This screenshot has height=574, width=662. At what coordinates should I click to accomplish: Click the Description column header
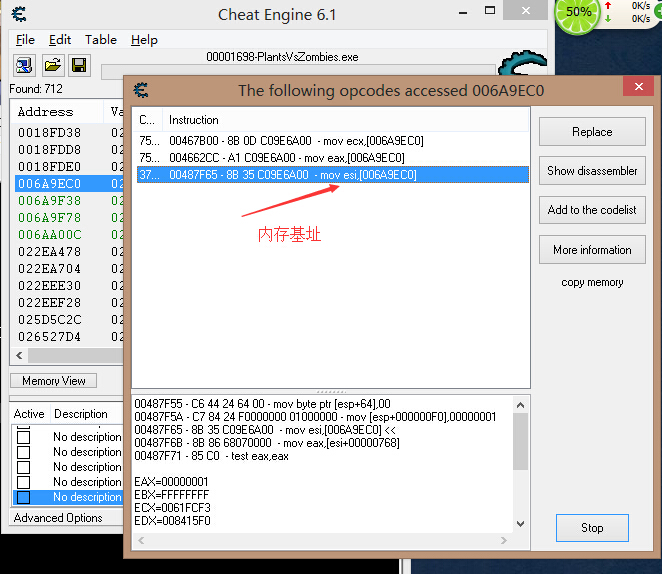coord(81,414)
